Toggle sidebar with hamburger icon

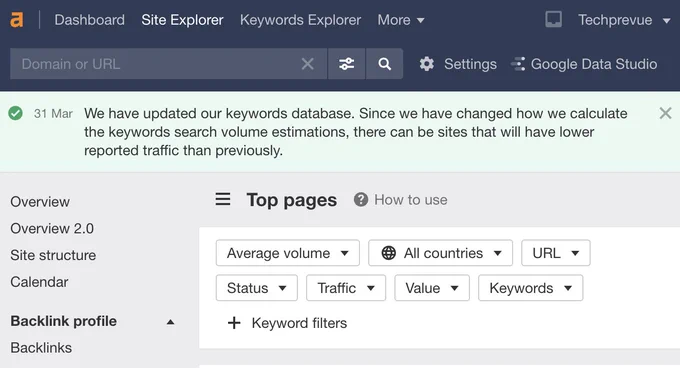click(x=223, y=199)
